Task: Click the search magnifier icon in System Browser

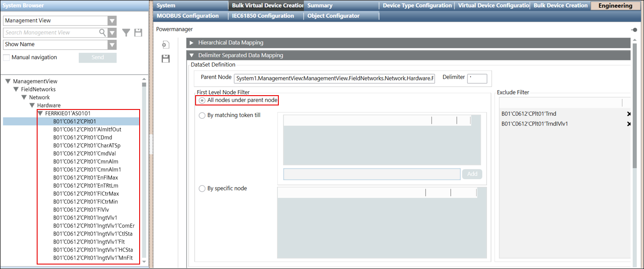Action: click(x=102, y=33)
